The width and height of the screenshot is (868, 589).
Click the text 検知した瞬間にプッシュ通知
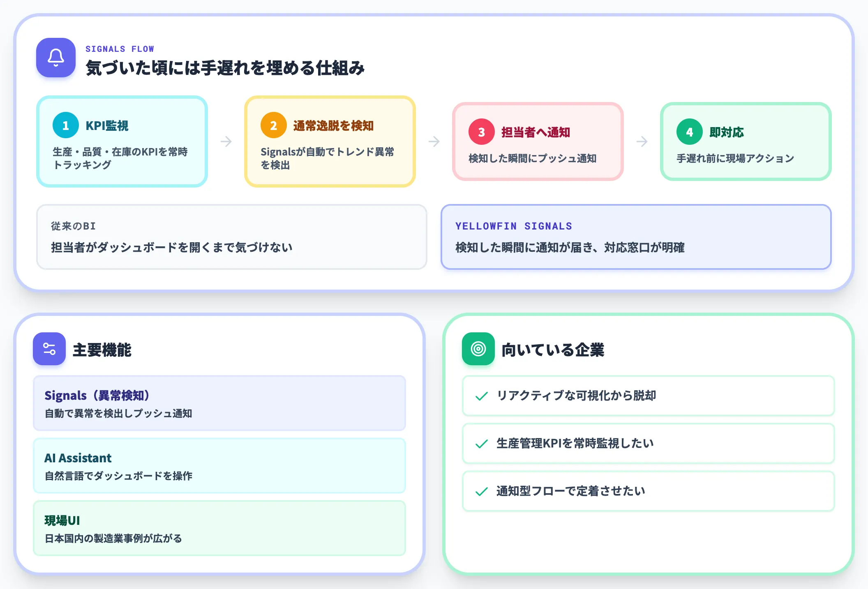[532, 158]
